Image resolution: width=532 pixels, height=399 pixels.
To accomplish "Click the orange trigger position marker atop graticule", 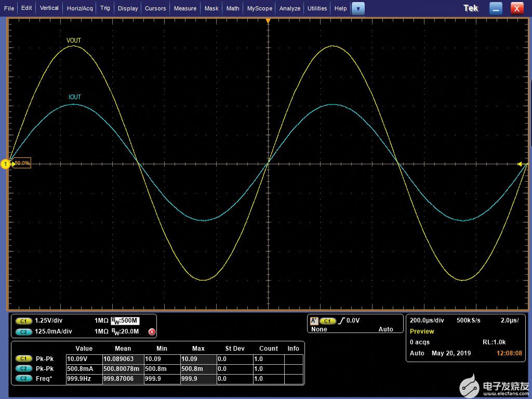I will [268, 21].
